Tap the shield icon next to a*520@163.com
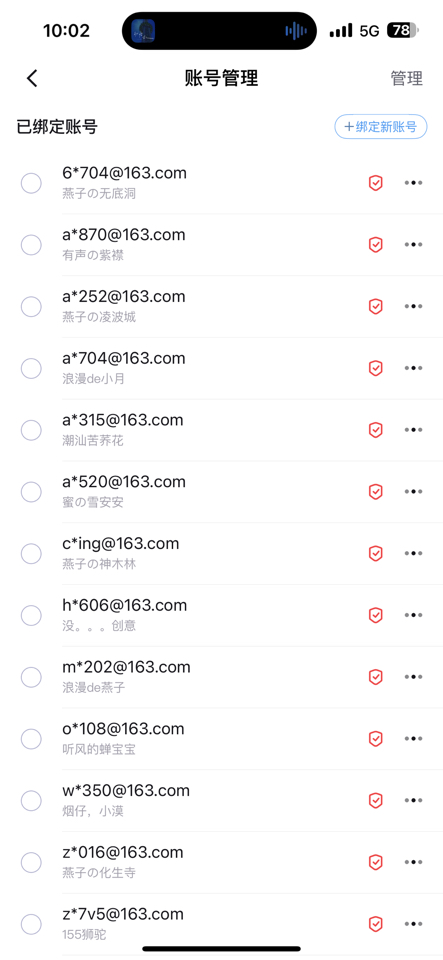443x960 pixels. click(376, 492)
